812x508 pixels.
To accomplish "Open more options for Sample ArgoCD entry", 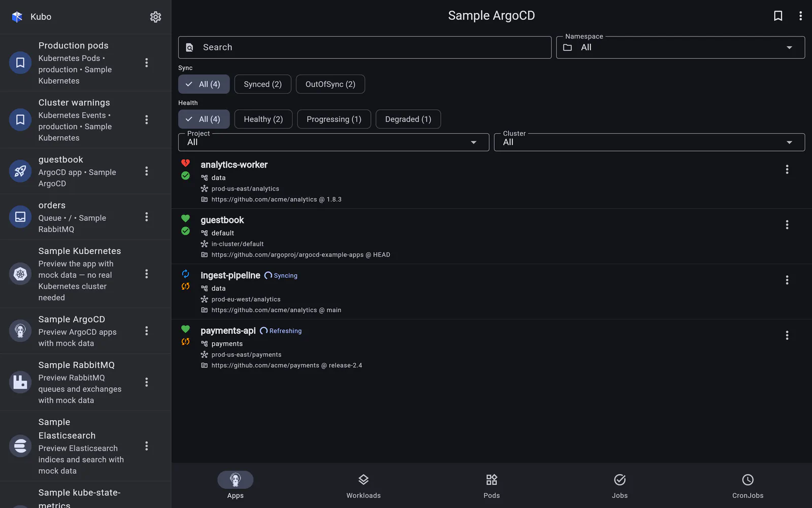I will (x=147, y=331).
